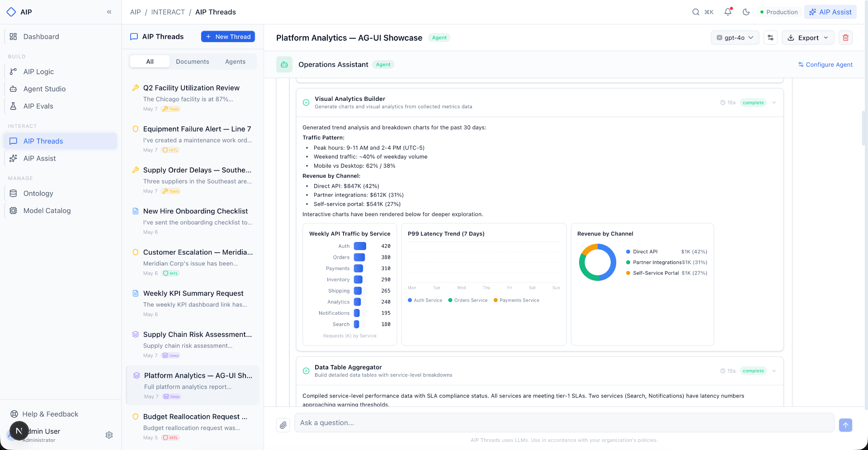Expand the Export dropdown menu
The height and width of the screenshot is (450, 868).
coord(807,38)
